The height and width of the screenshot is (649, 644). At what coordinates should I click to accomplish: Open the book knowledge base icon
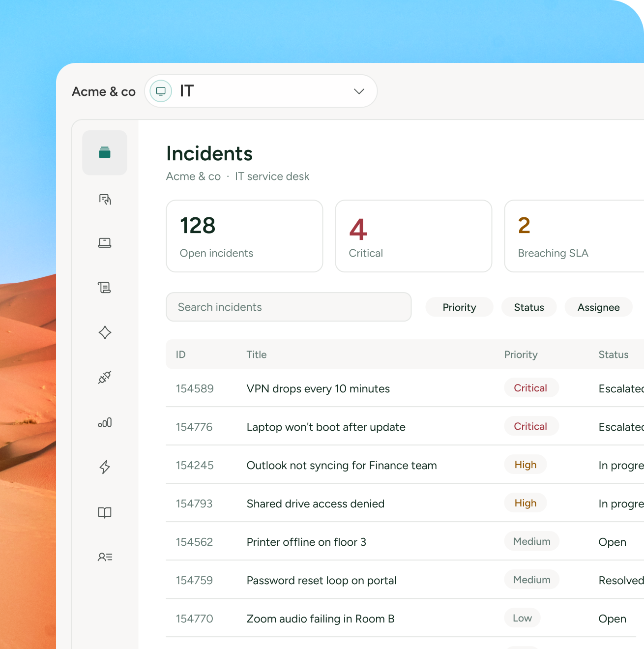pyautogui.click(x=105, y=512)
